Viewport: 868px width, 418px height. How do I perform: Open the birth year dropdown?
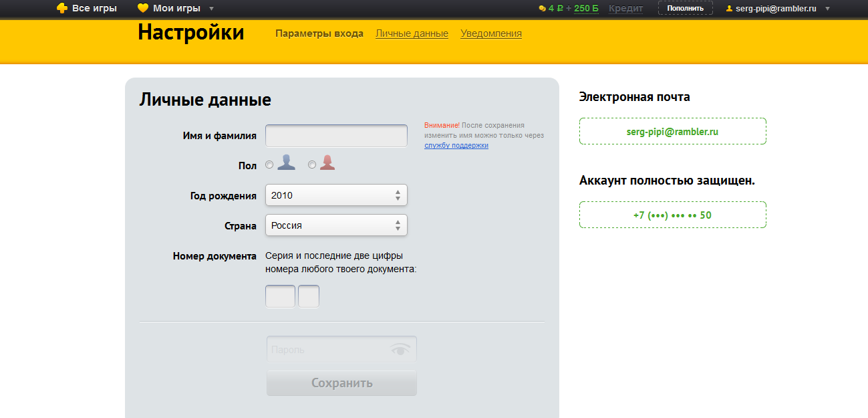336,195
